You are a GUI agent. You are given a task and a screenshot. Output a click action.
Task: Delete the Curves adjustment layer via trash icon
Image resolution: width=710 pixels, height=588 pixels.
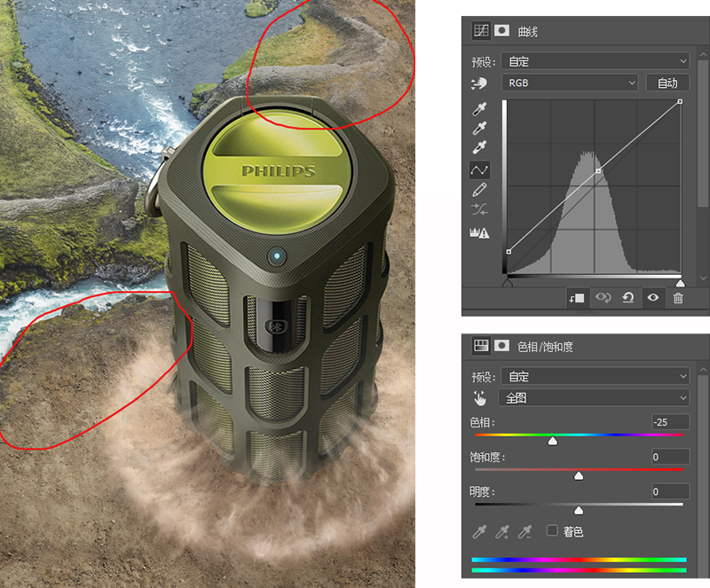[x=678, y=298]
